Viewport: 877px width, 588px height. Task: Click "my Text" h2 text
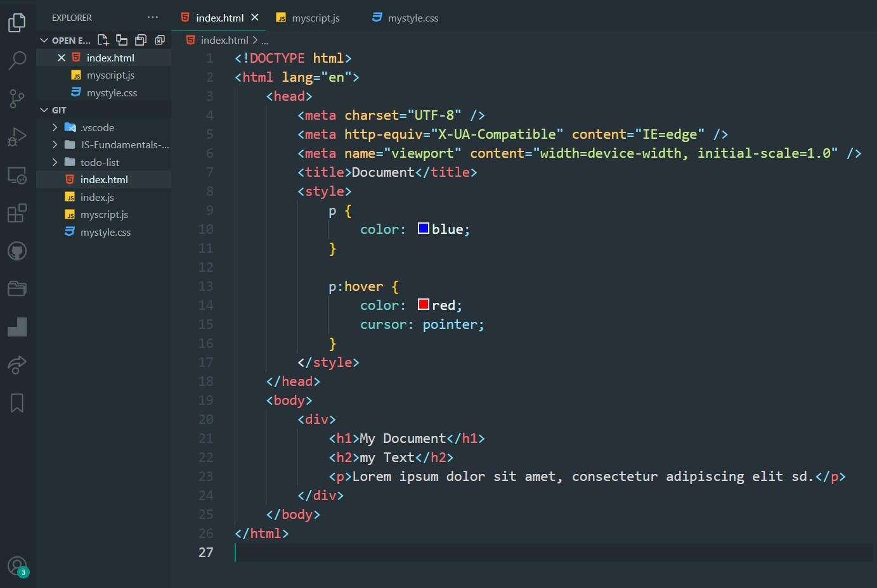(x=387, y=457)
